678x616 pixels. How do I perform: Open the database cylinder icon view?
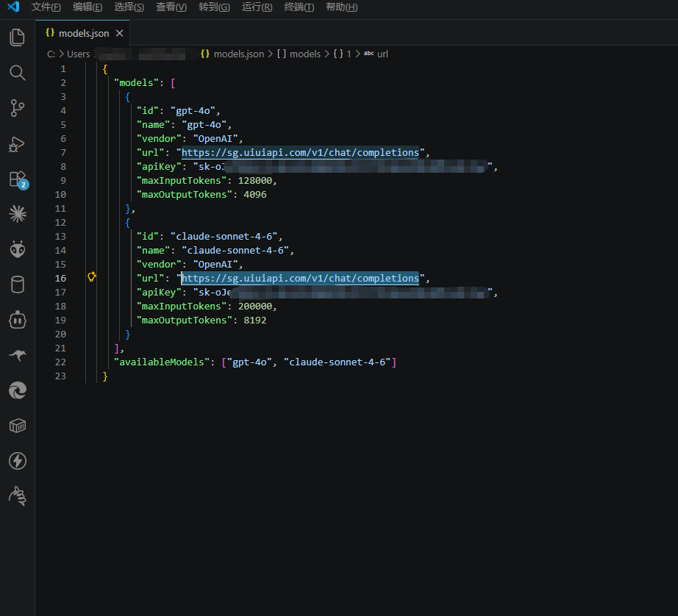17,284
